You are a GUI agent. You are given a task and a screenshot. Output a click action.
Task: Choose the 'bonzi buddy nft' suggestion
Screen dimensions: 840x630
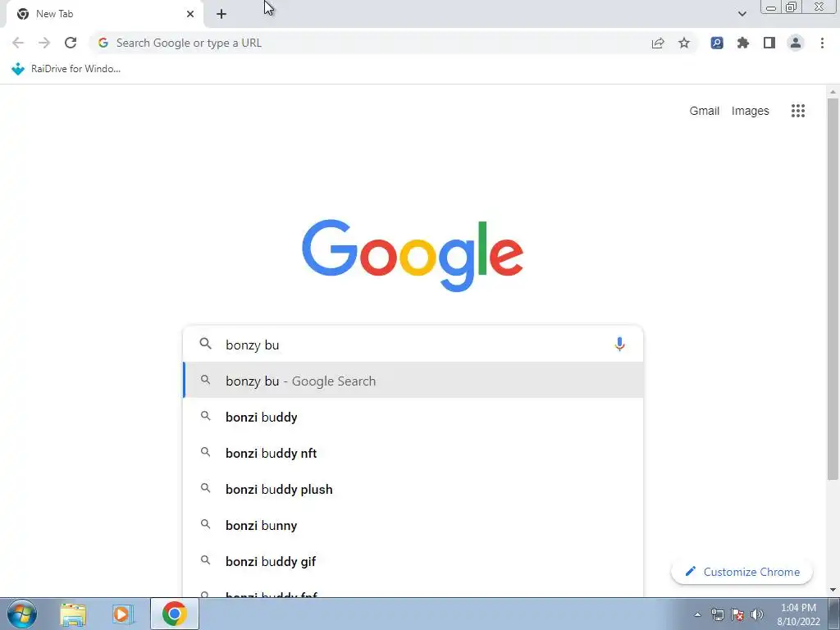coord(413,453)
